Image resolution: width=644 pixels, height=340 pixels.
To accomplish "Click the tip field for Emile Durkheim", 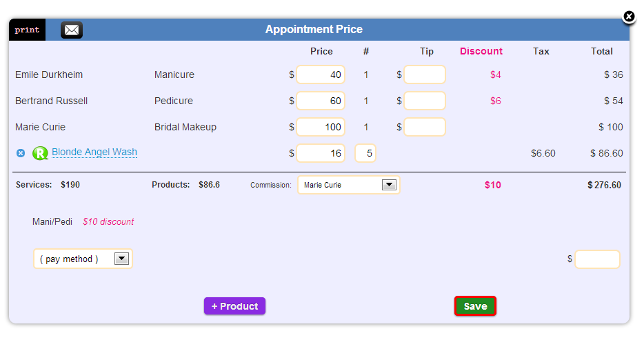I will click(x=425, y=74).
